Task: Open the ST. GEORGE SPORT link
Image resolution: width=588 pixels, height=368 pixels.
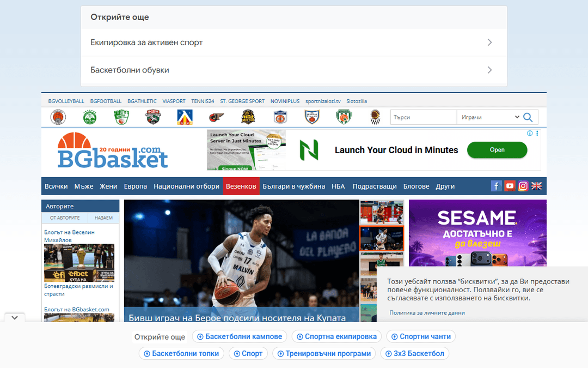Action: [x=242, y=101]
